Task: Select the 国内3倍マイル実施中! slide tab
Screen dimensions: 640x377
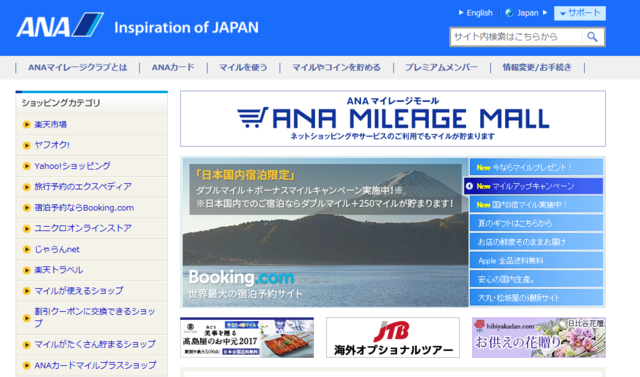Action: click(536, 205)
